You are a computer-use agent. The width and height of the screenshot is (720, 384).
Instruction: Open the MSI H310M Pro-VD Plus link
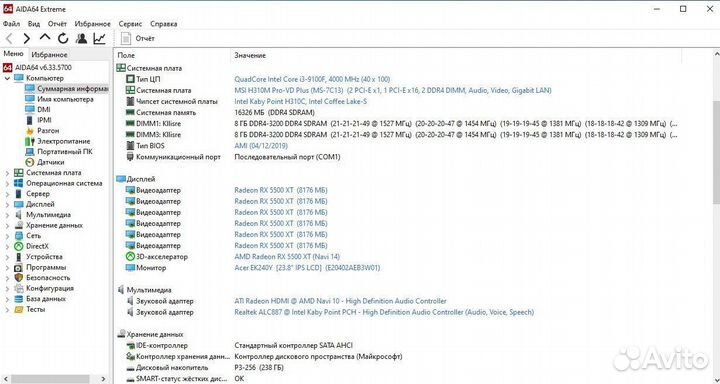click(x=393, y=90)
